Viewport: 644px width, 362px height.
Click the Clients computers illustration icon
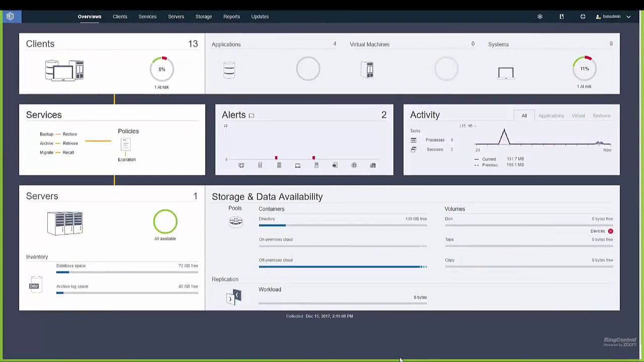pyautogui.click(x=64, y=70)
